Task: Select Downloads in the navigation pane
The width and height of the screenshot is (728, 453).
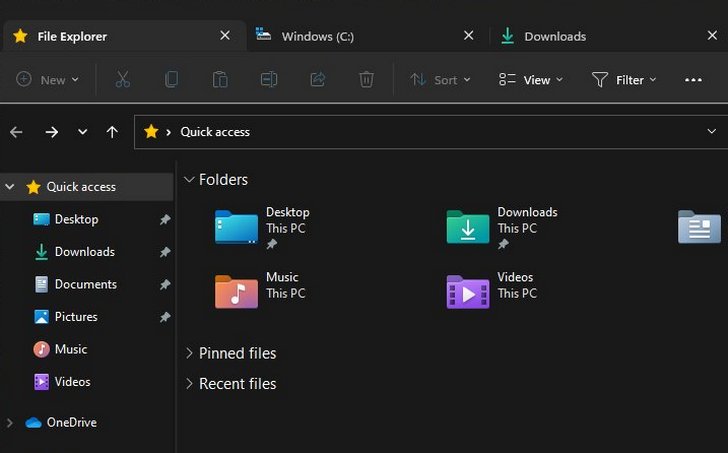Action: (x=86, y=252)
